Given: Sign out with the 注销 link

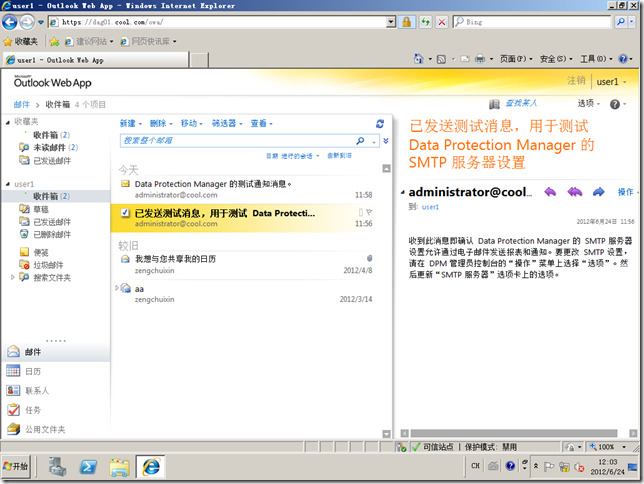Looking at the screenshot, I should [576, 81].
